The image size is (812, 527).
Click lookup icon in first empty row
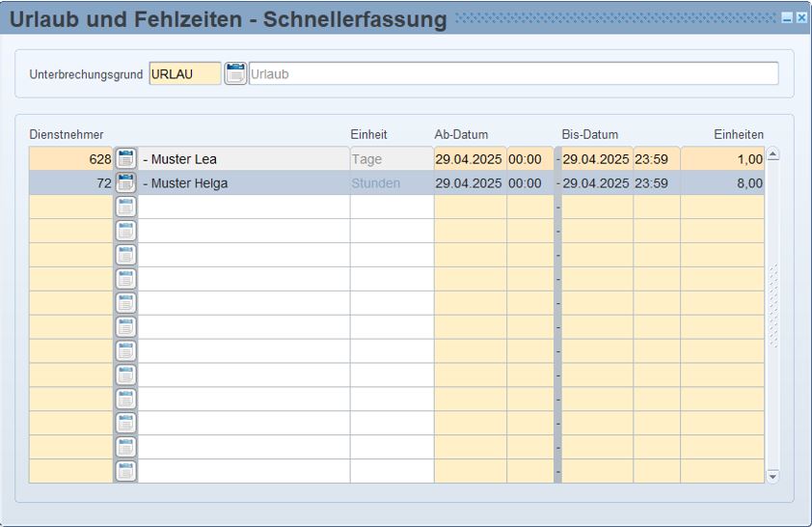pyautogui.click(x=125, y=207)
